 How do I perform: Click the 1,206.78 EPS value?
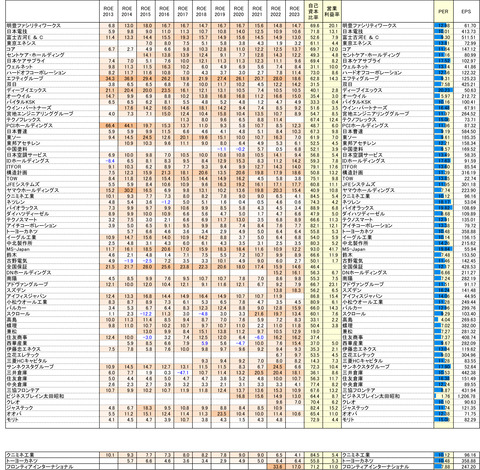pos(466,396)
